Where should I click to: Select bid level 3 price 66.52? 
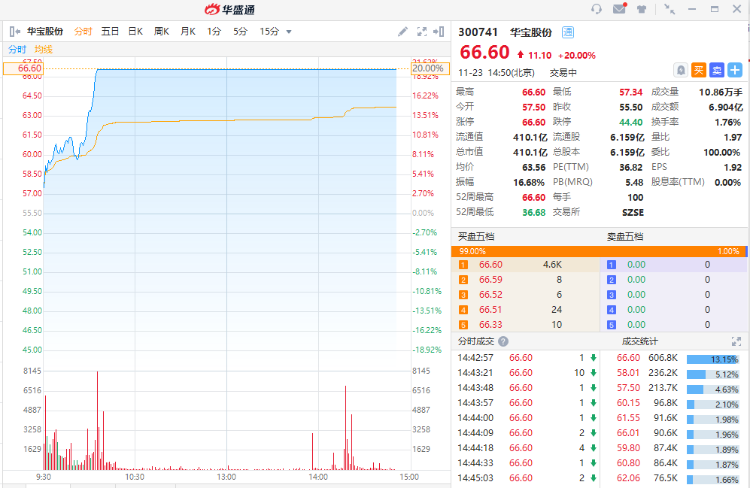(x=491, y=295)
